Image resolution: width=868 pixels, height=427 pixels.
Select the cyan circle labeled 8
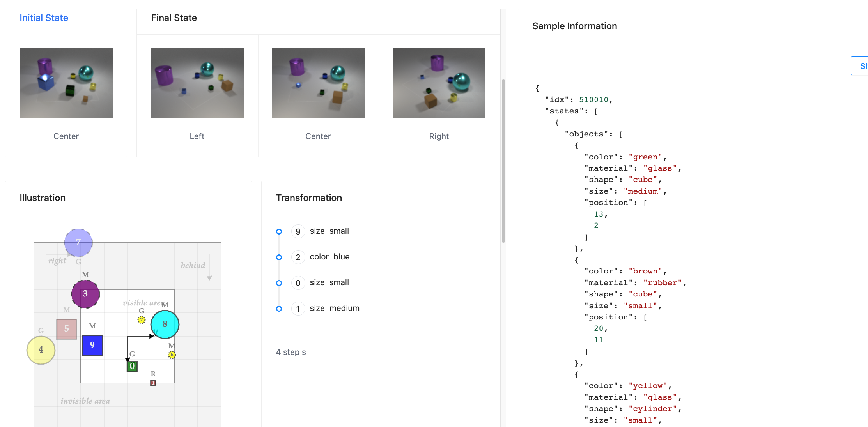(165, 324)
